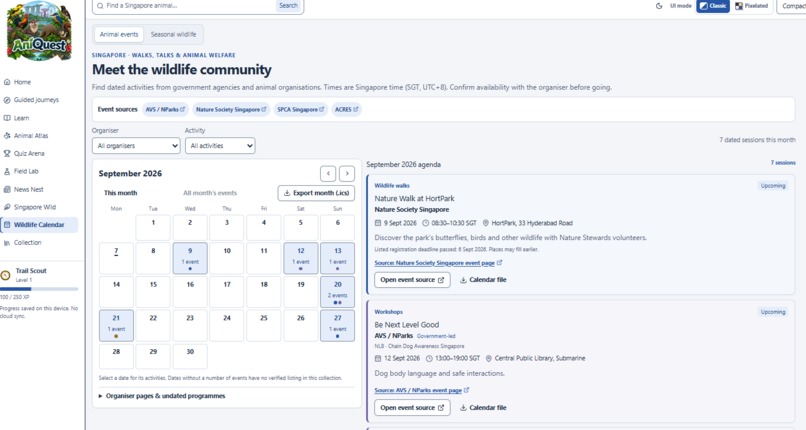806x430 pixels.
Task: Click the Search button
Action: [288, 6]
